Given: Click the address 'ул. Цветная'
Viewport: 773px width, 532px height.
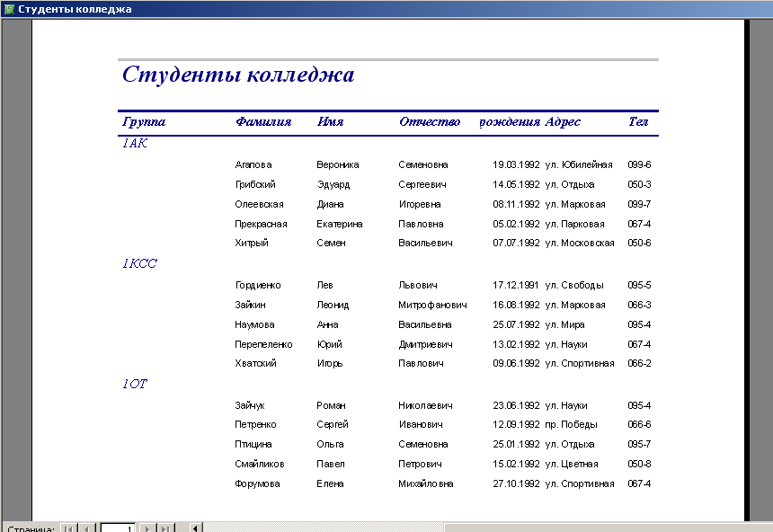Looking at the screenshot, I should (x=572, y=464).
